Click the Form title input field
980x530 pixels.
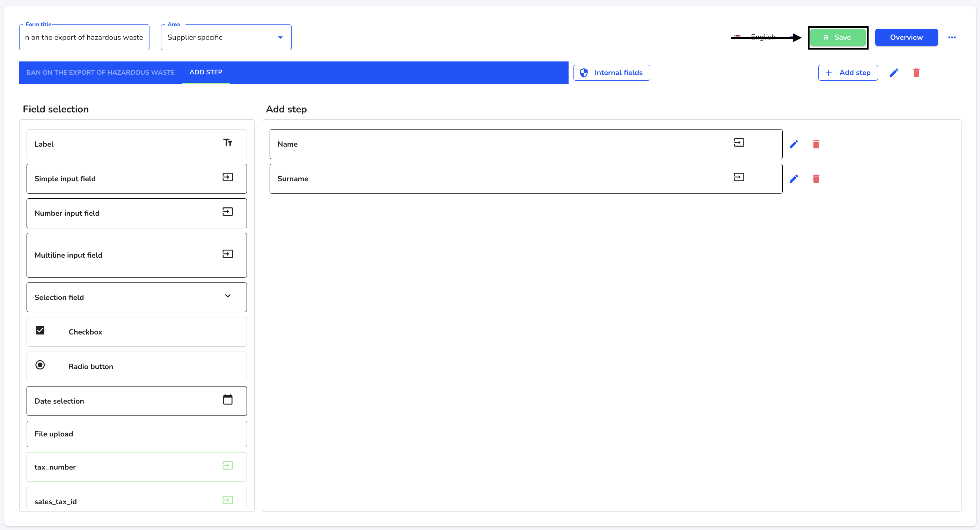point(84,37)
